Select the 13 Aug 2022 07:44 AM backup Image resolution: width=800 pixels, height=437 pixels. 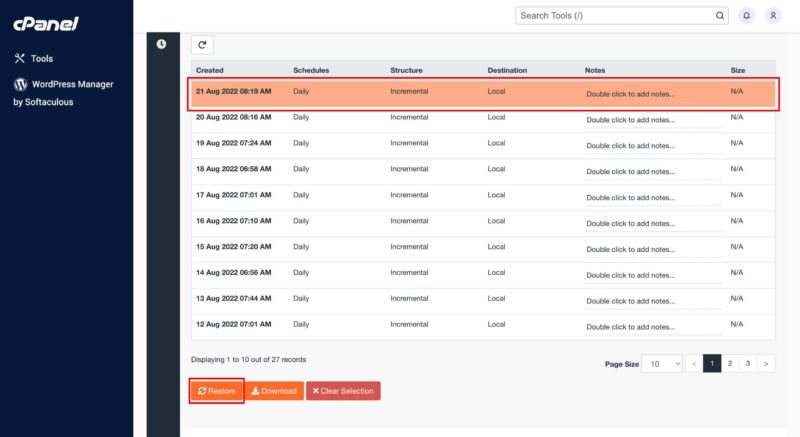(x=483, y=301)
